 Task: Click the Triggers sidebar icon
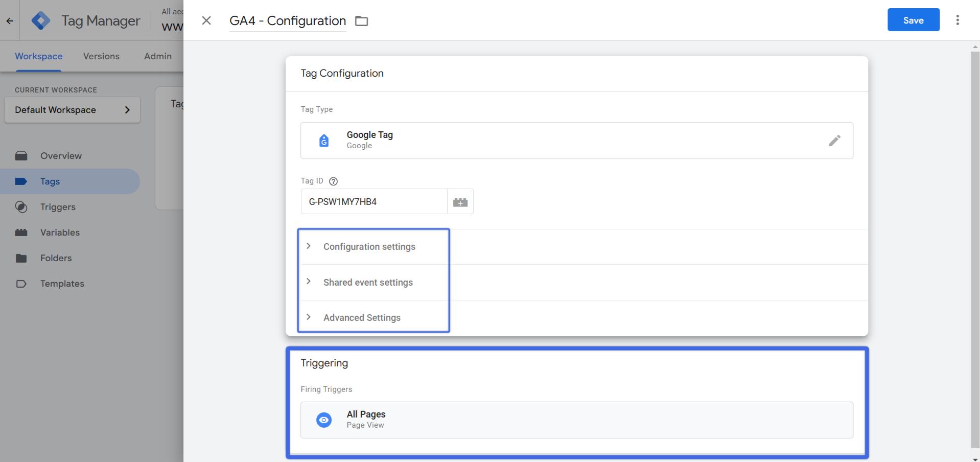[21, 207]
